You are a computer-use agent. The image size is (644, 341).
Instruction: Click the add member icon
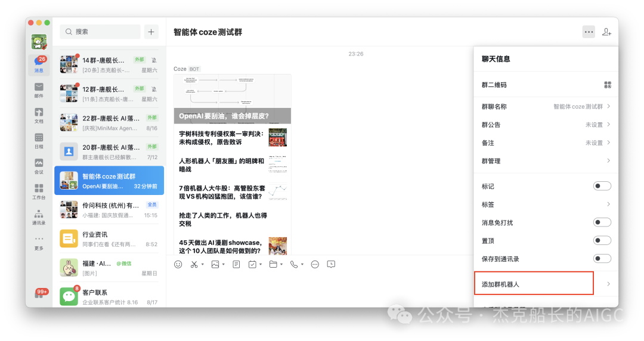pos(606,32)
